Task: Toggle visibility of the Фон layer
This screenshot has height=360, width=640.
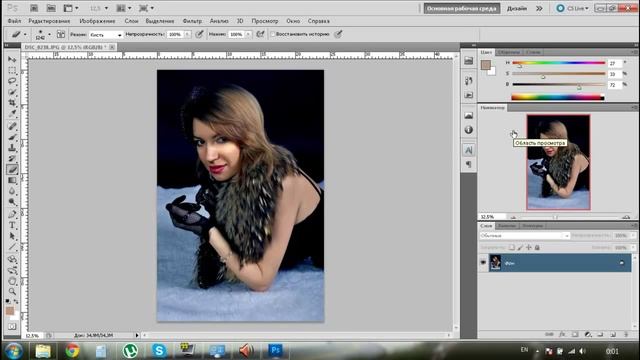Action: [483, 263]
